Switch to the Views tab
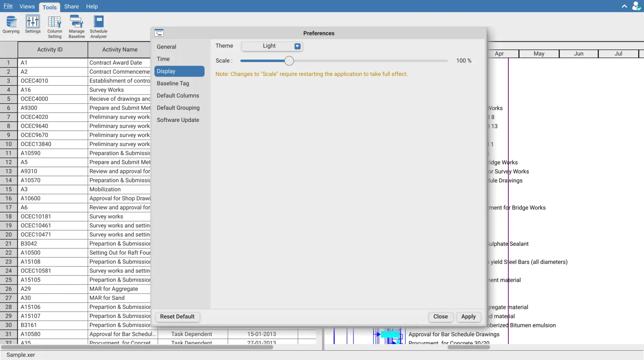Screen dimensions: 644x360 tap(27, 6)
